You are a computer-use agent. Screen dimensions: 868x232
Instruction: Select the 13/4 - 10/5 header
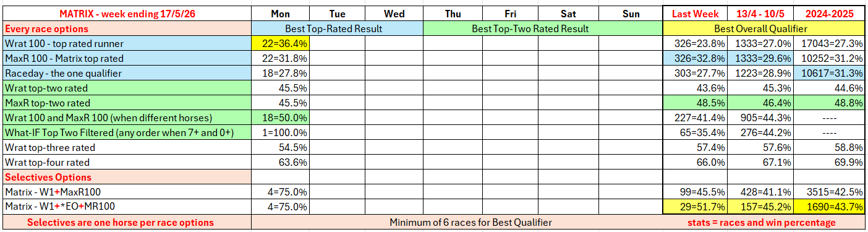(x=761, y=14)
